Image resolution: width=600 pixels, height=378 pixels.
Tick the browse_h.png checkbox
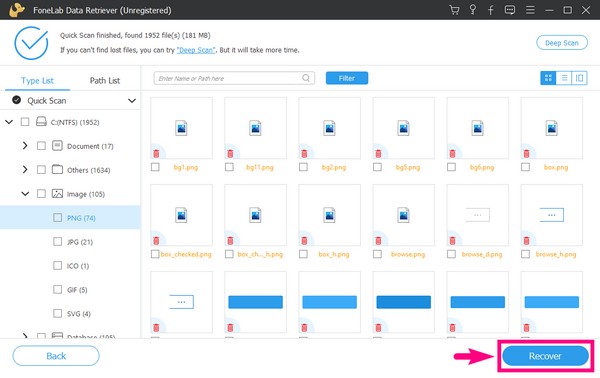[526, 254]
